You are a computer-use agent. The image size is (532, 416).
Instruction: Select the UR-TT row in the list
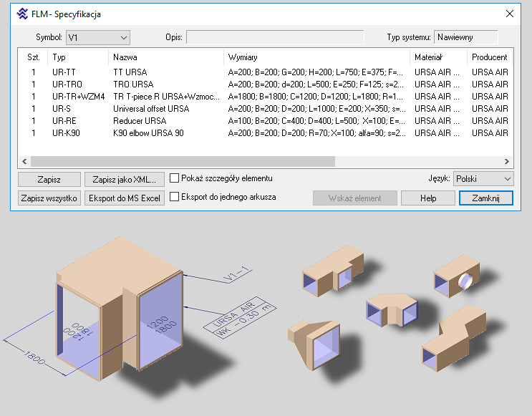pos(64,72)
